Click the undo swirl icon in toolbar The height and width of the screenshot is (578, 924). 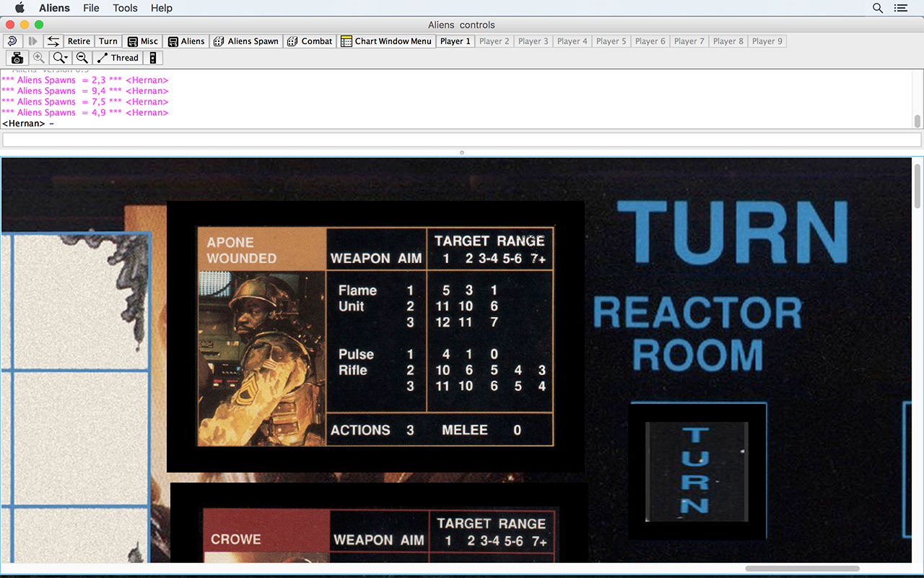click(x=13, y=41)
